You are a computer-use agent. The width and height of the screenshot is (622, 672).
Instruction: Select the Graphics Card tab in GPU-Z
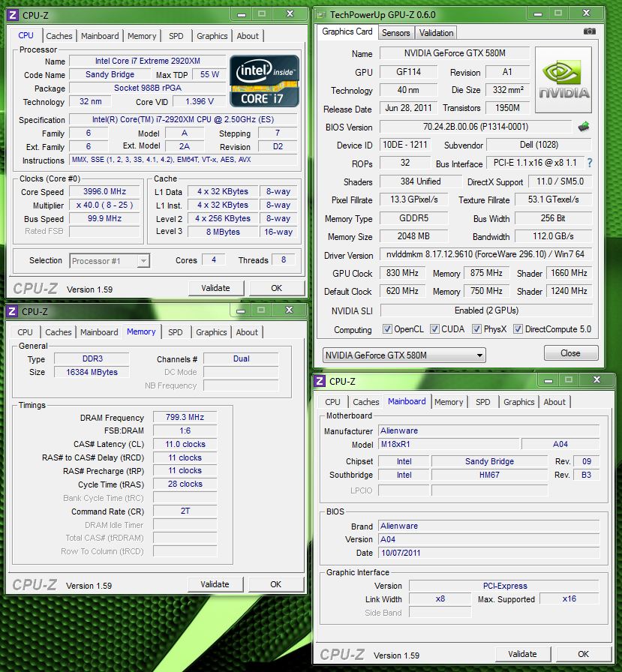click(347, 31)
